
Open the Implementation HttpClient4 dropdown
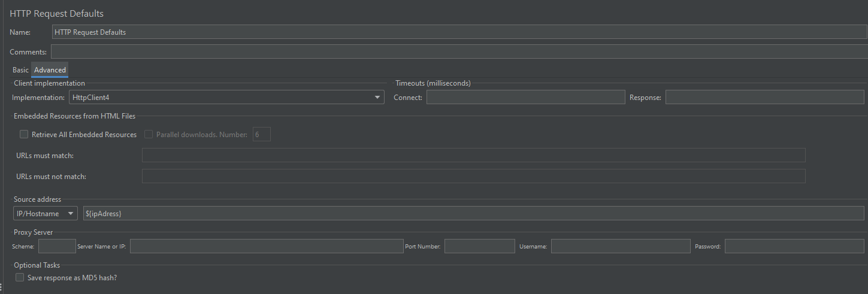click(226, 97)
